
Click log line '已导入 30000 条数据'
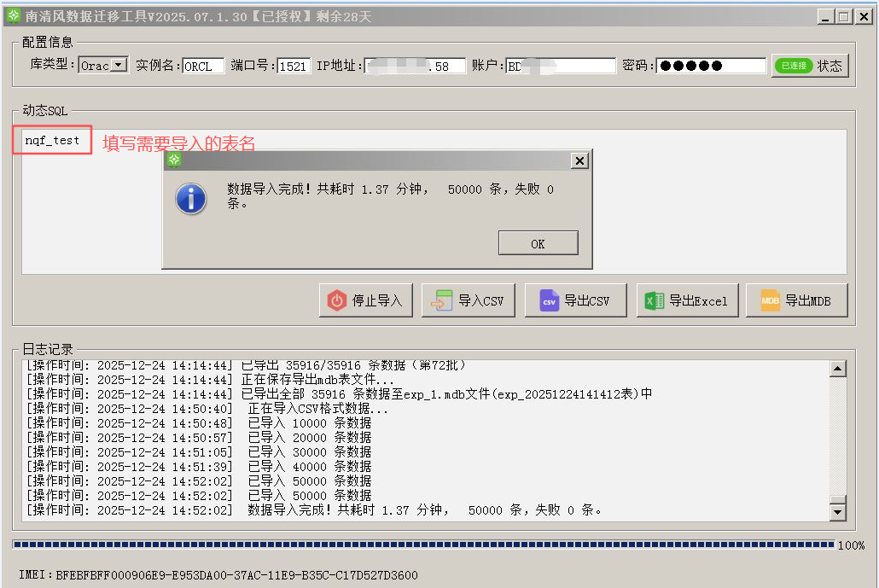(x=199, y=452)
